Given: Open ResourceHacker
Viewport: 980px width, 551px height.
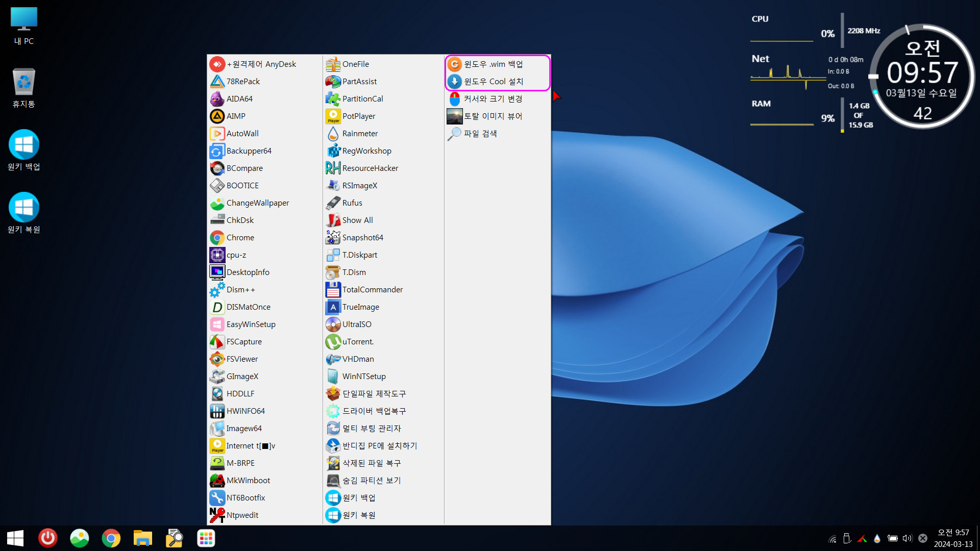Looking at the screenshot, I should click(x=383, y=168).
